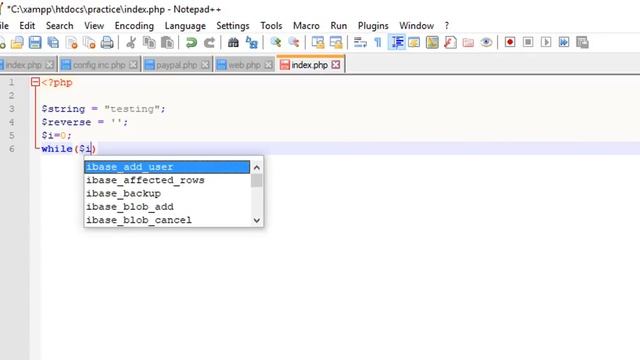Viewport: 640px width, 360px height.
Task: Open the Macro menu
Action: click(306, 26)
